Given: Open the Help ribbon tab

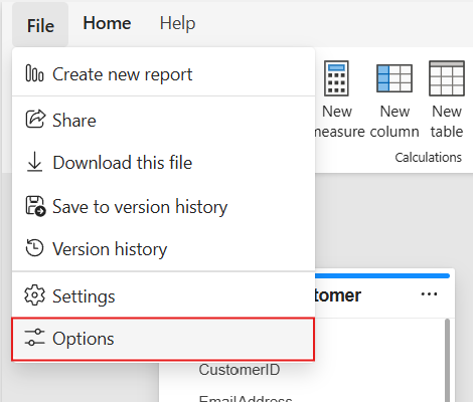Looking at the screenshot, I should (177, 23).
